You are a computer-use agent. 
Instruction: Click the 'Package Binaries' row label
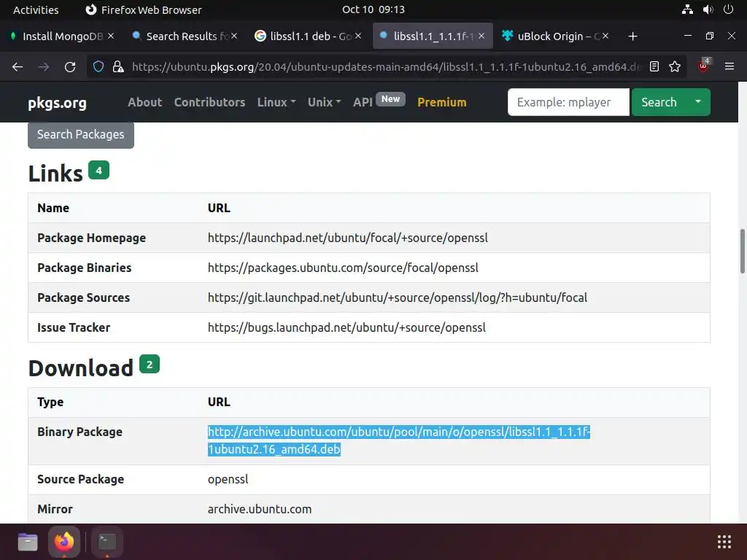pos(85,268)
